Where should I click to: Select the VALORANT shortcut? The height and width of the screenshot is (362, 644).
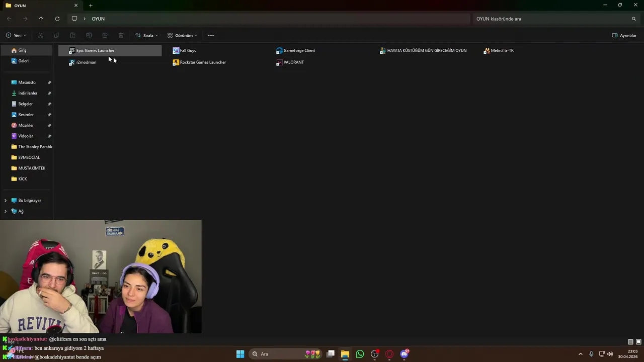coord(290,62)
